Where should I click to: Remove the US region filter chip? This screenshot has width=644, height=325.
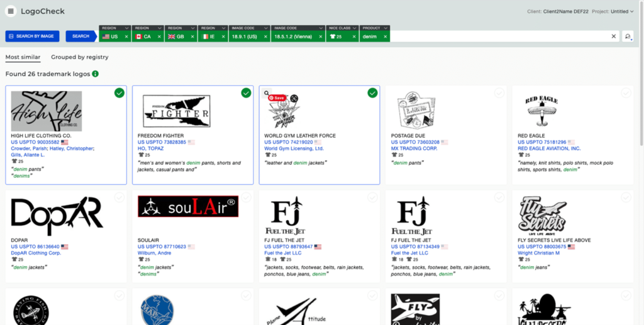(126, 36)
